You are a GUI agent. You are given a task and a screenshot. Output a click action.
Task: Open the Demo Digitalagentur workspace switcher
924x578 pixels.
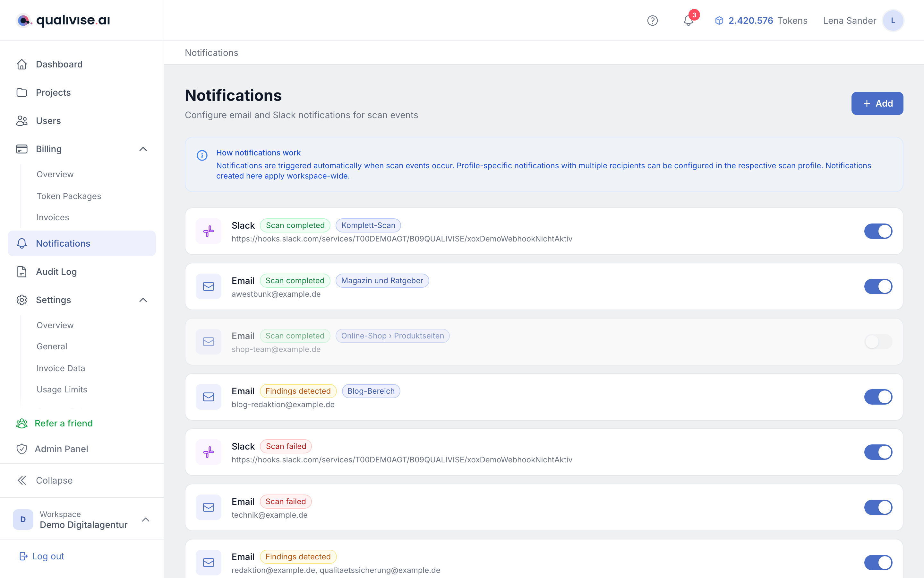pos(82,520)
